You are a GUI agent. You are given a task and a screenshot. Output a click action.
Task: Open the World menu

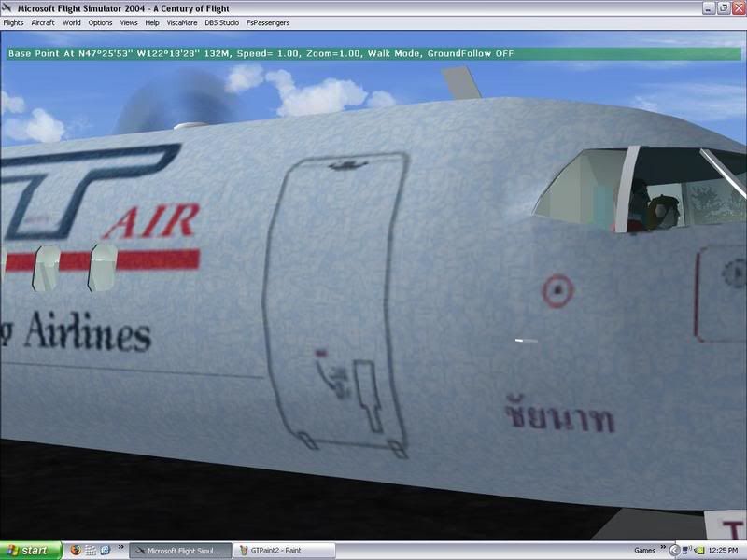(72, 21)
